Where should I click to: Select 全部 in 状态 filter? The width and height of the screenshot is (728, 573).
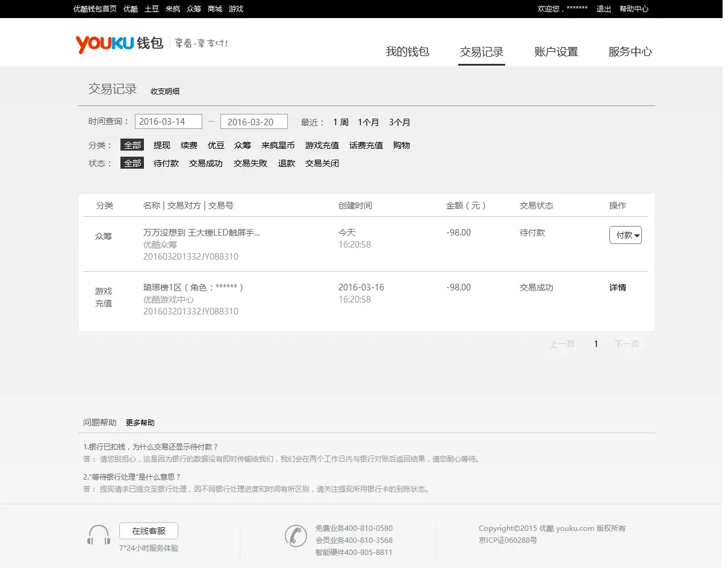(x=132, y=163)
